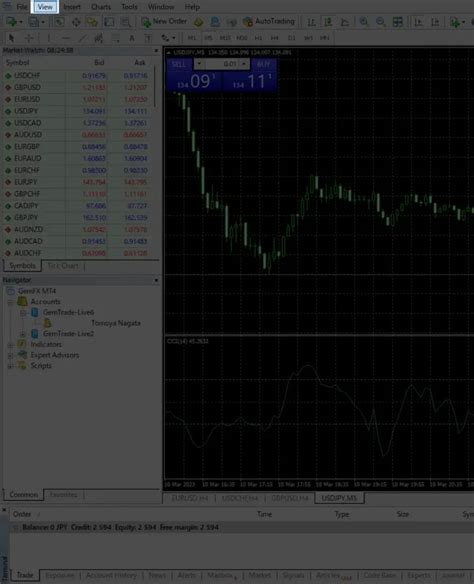
Task: Decrease lot volume with the down arrow
Action: [x=199, y=64]
